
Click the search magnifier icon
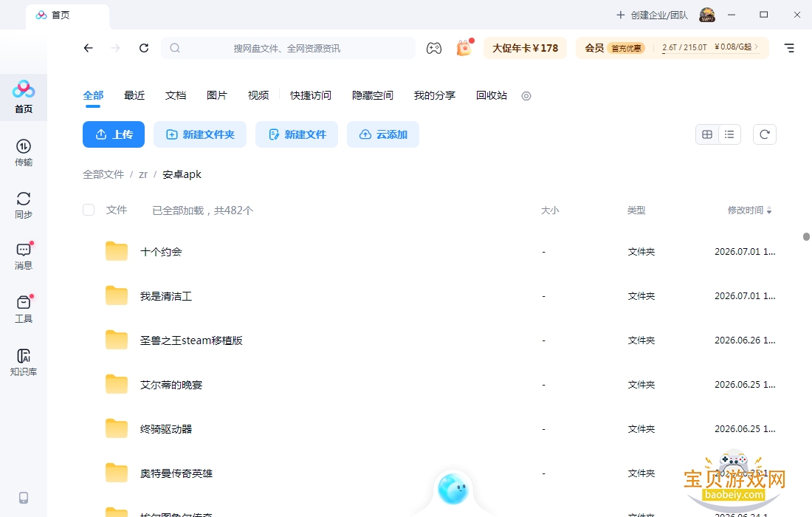pos(175,48)
